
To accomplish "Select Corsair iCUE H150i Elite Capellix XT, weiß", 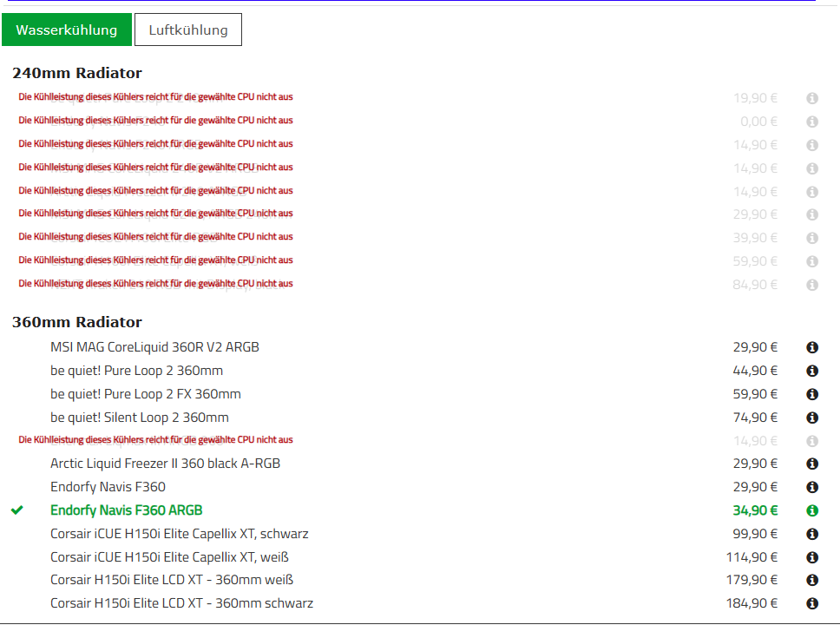I will (x=170, y=557).
